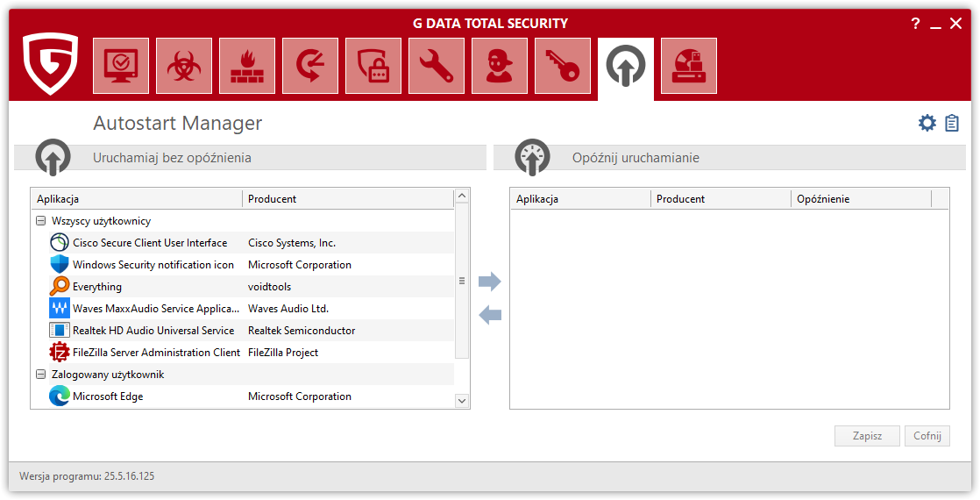Collapse the Wszyscy użytkownicy group
The height and width of the screenshot is (500, 980).
click(x=40, y=221)
